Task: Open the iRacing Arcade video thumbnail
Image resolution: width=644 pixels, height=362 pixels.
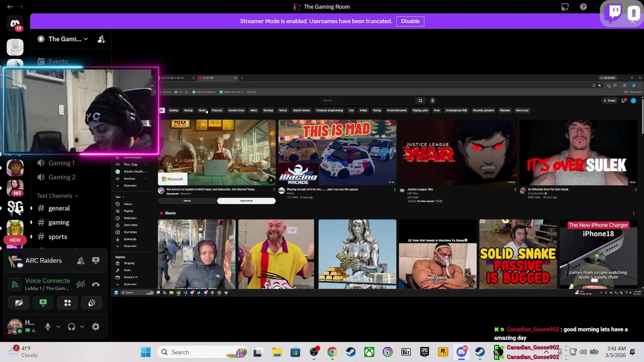Action: click(x=337, y=152)
